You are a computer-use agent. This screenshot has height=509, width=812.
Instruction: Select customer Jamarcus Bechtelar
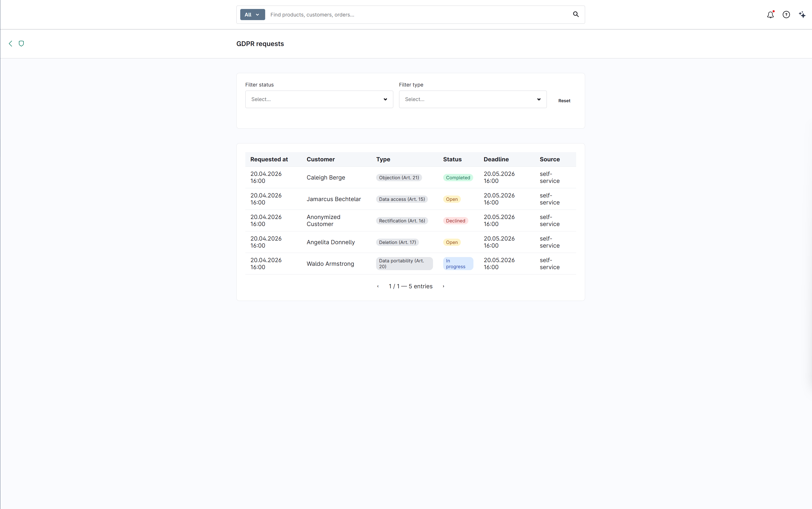pyautogui.click(x=333, y=199)
